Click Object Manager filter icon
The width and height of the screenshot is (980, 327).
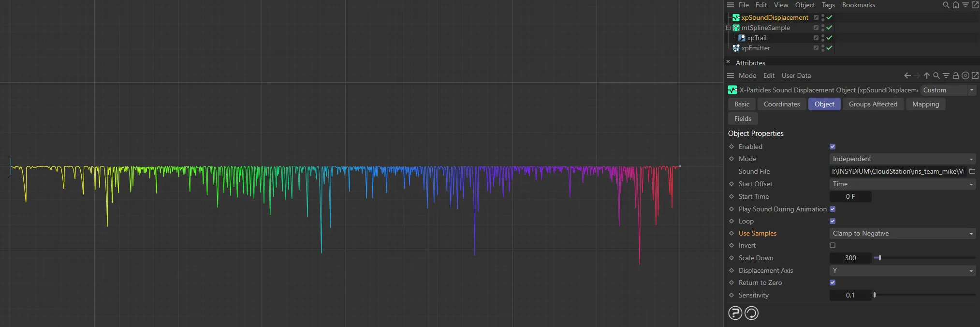pos(965,5)
